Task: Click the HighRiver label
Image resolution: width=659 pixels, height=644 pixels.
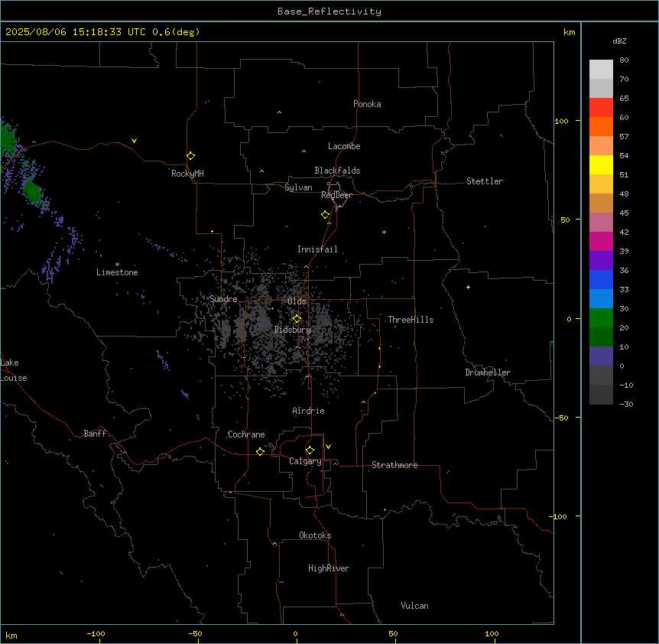Action: coord(329,568)
